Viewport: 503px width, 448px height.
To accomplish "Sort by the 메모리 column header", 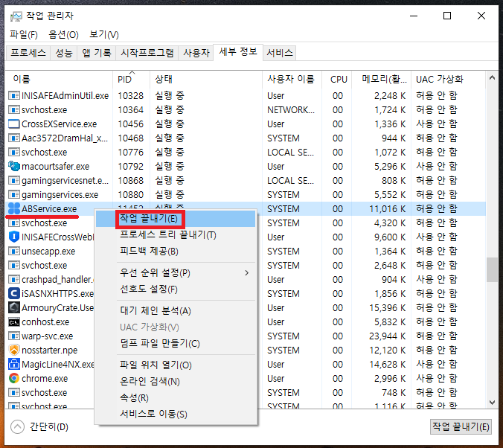I will pos(382,79).
